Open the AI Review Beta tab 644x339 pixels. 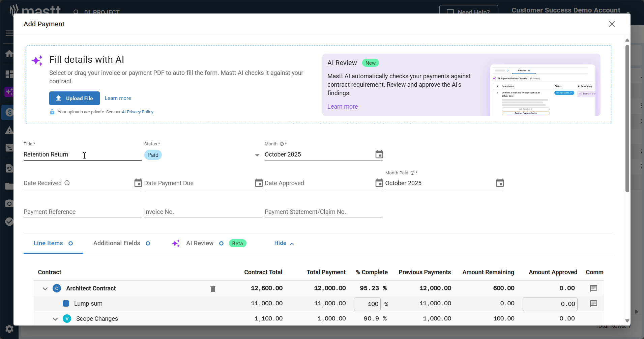click(x=200, y=243)
